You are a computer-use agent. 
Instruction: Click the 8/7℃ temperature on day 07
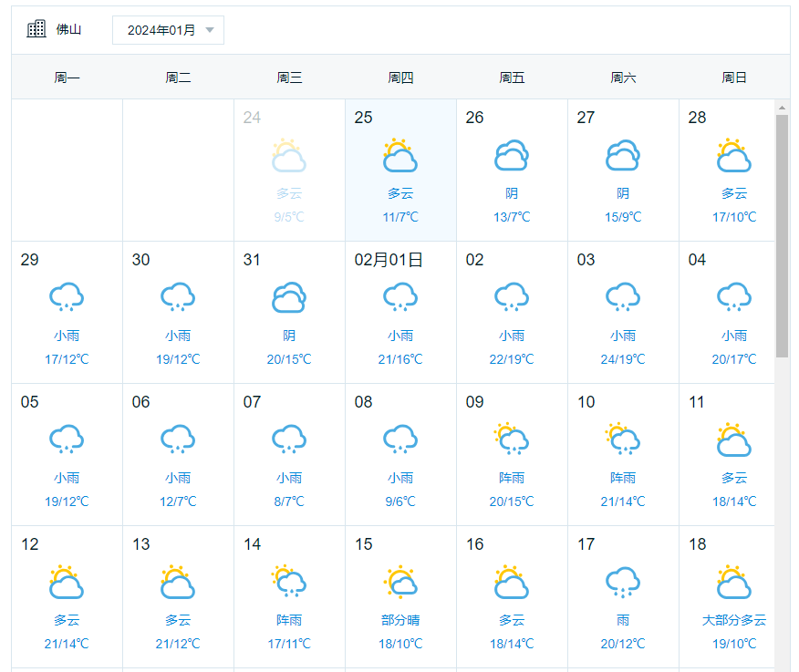click(289, 501)
